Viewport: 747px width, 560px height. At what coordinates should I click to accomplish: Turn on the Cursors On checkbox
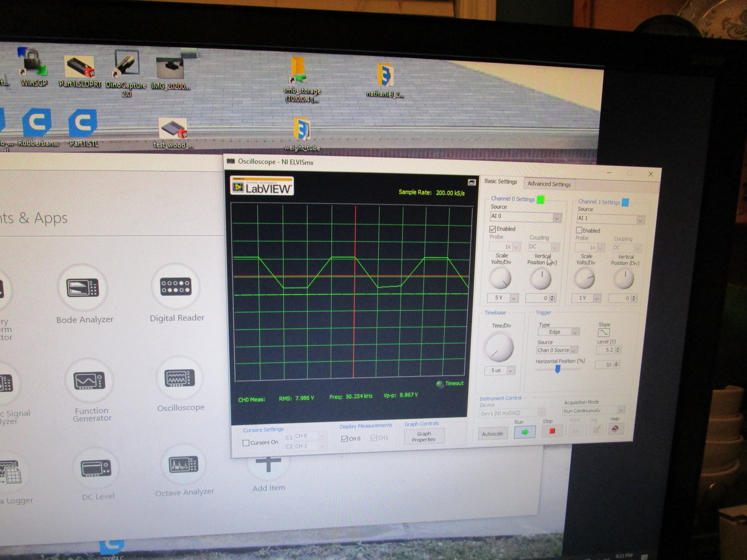(x=246, y=443)
